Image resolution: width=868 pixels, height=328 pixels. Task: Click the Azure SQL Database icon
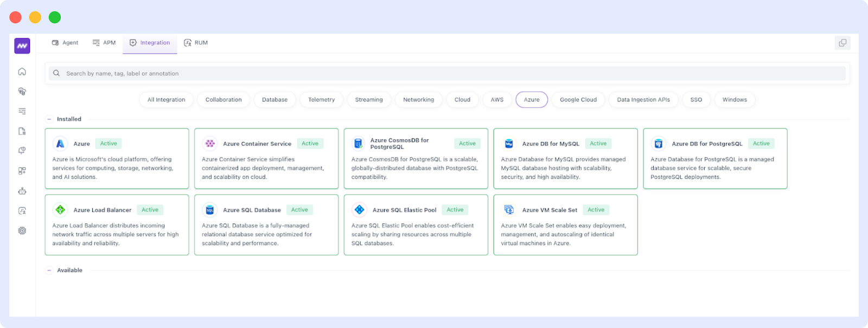(210, 210)
